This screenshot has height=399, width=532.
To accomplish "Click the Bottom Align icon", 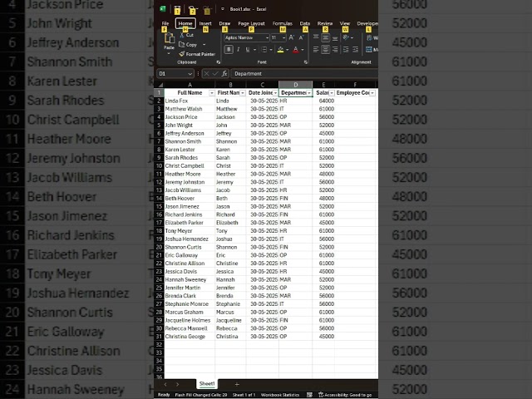I will (x=335, y=37).
